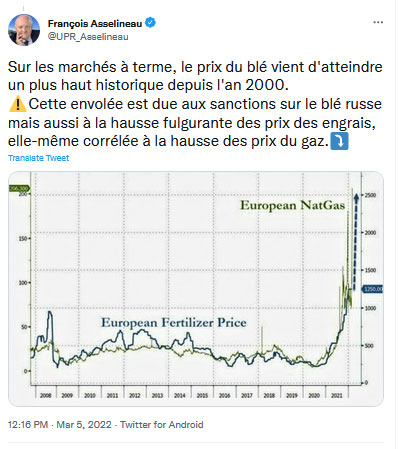
Task: Click the blue curved arrow emoji
Action: point(339,141)
